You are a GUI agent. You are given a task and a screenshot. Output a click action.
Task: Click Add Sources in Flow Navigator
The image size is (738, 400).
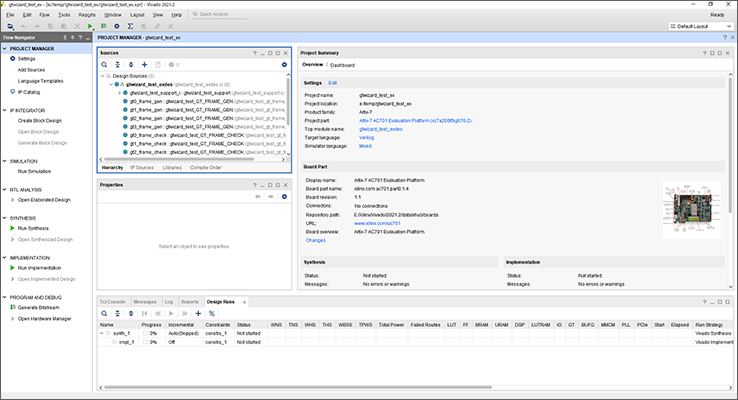31,70
